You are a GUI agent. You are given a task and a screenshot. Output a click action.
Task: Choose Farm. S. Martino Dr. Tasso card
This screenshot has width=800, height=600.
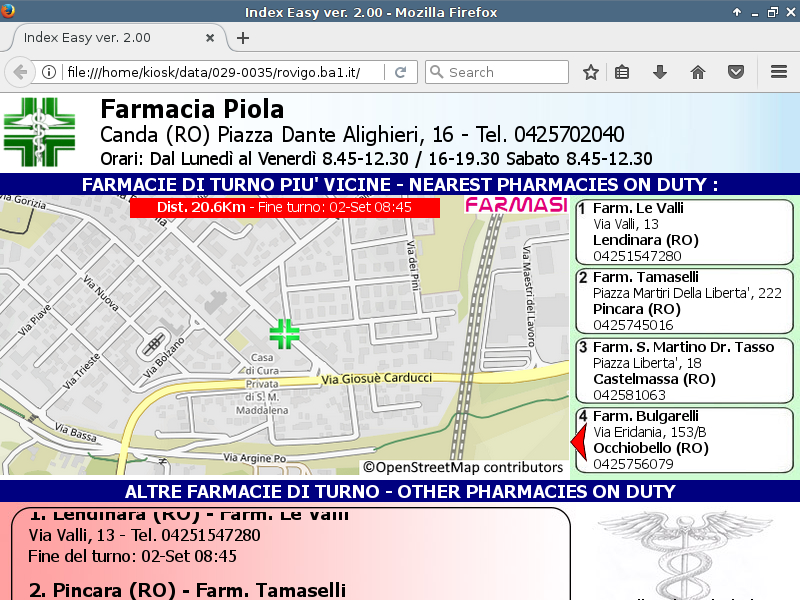[x=684, y=371]
